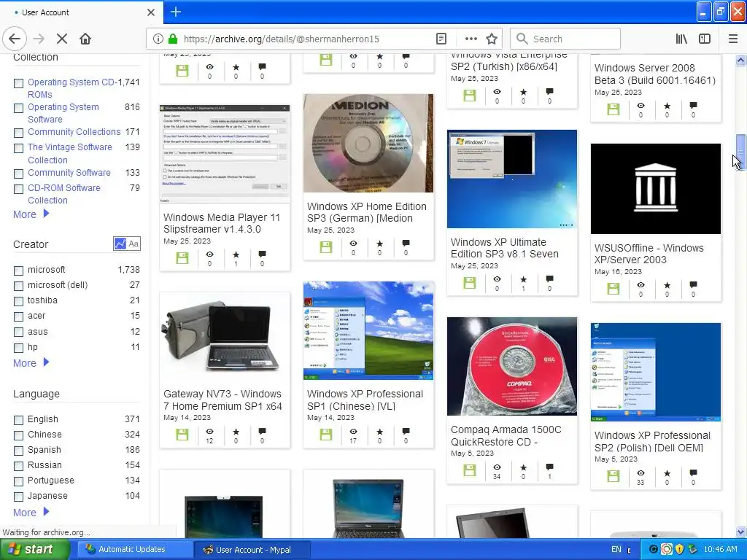
Task: Tick The Vintage Software Collection checkbox
Action: click(x=18, y=148)
